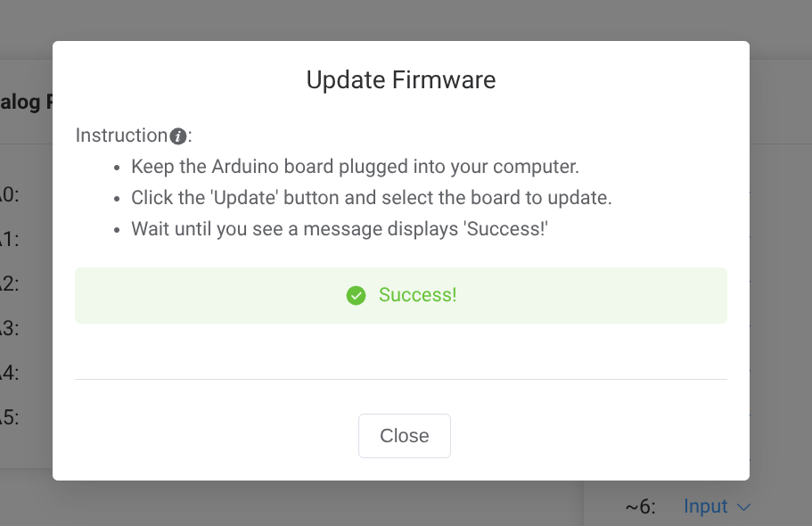Screen dimensions: 812x526
Task: Click the A5 pin label at left edge
Action: [x=9, y=417]
